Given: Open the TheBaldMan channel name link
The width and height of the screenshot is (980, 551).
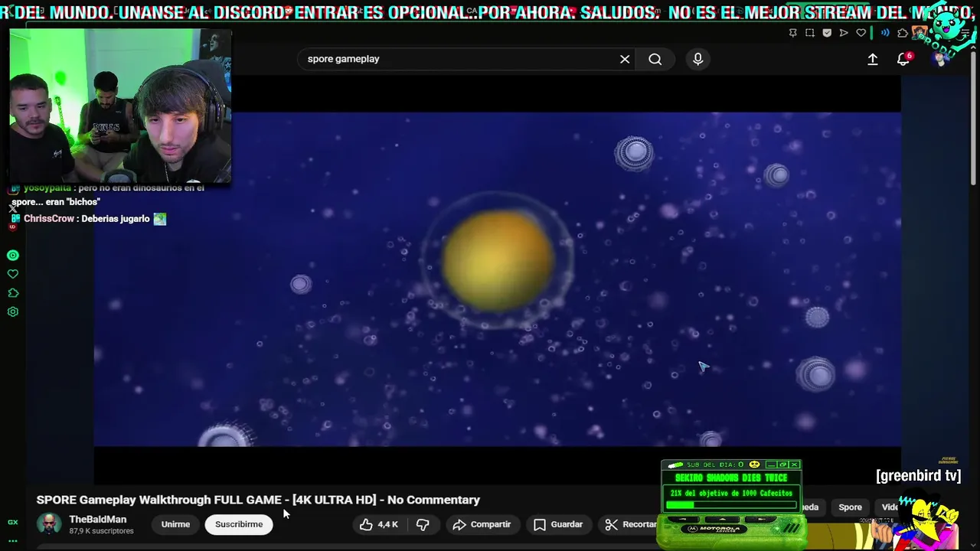Looking at the screenshot, I should pos(98,519).
